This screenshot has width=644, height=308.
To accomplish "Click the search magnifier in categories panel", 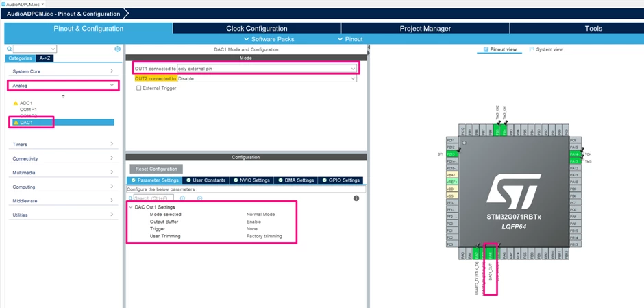I will [10, 49].
